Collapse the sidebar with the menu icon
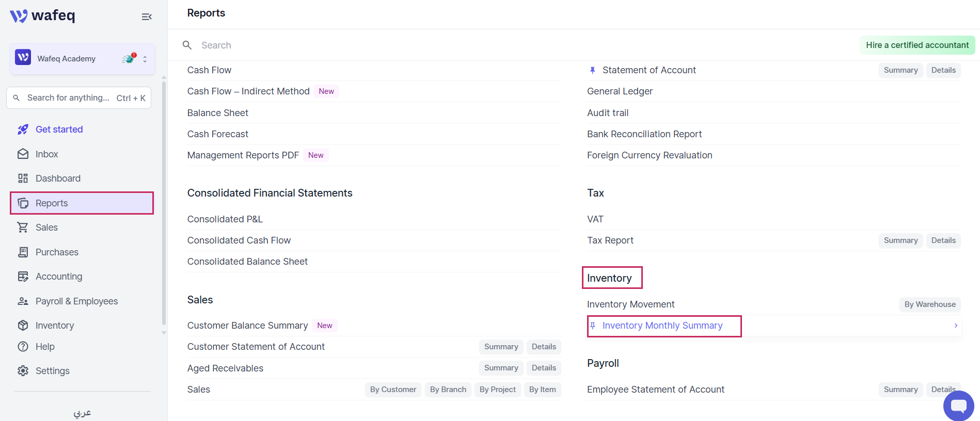Viewport: 980px width, 421px height. coord(147,17)
